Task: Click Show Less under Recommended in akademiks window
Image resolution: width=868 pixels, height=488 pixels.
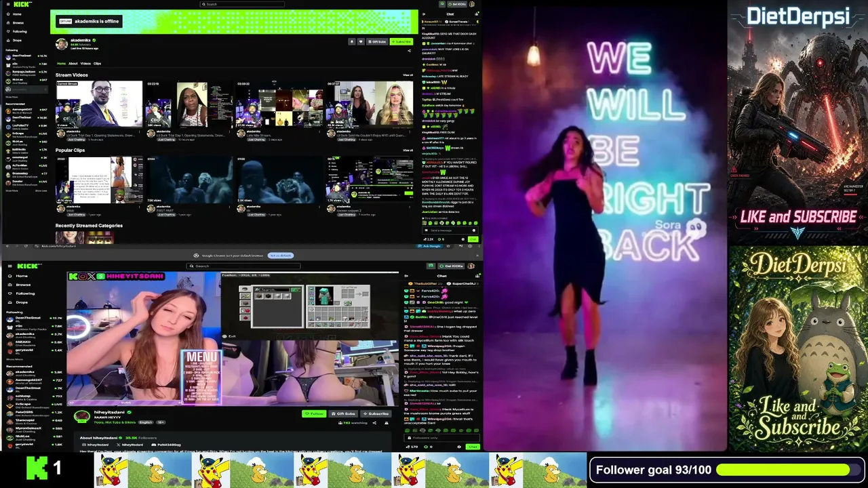Action: 41,190
